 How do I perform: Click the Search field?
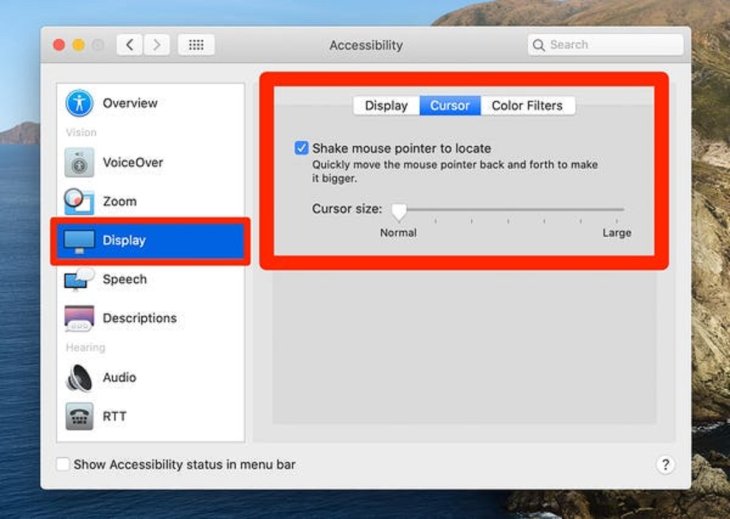606,45
